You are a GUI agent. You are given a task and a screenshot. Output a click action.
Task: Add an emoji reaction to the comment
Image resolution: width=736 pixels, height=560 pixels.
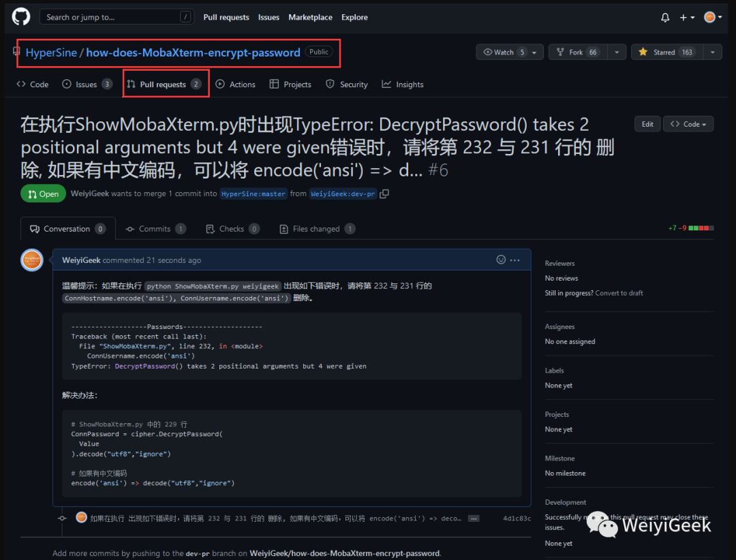click(x=501, y=260)
